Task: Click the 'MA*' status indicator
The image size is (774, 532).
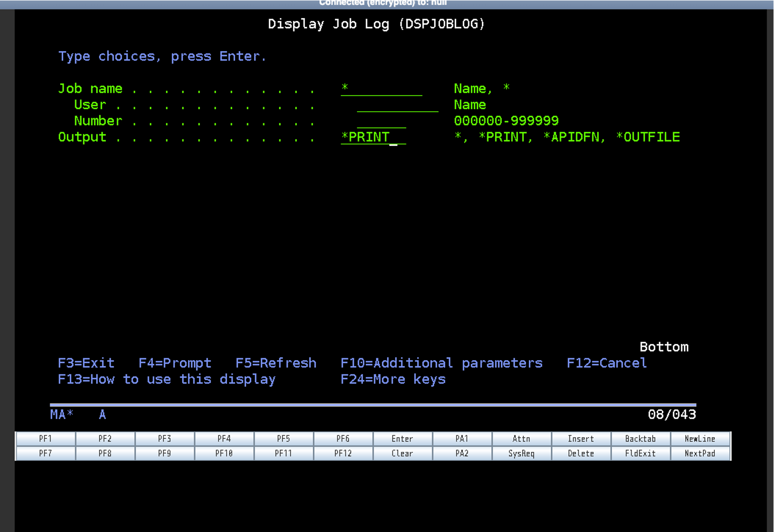Action: point(62,414)
